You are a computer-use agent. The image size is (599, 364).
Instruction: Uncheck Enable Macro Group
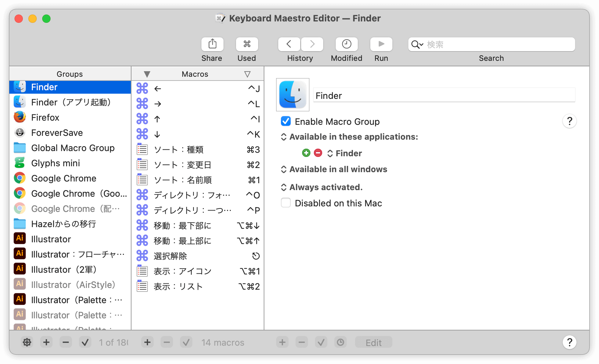[x=286, y=121]
